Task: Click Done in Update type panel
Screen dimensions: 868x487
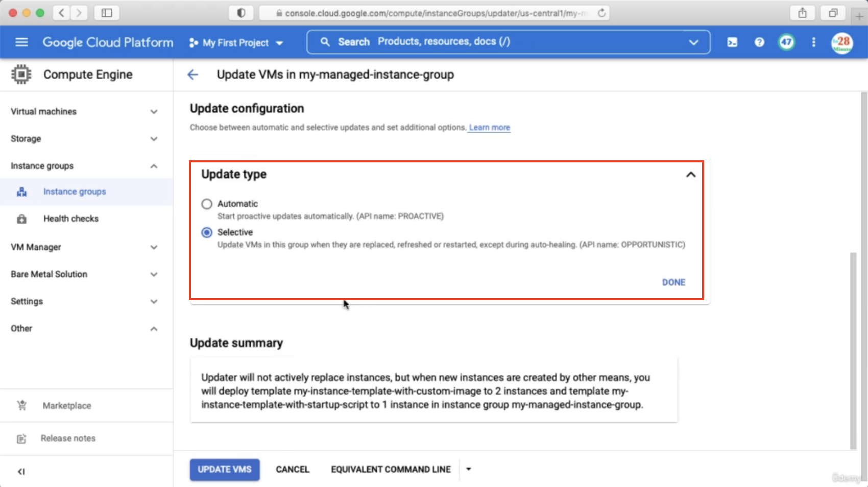Action: click(673, 282)
